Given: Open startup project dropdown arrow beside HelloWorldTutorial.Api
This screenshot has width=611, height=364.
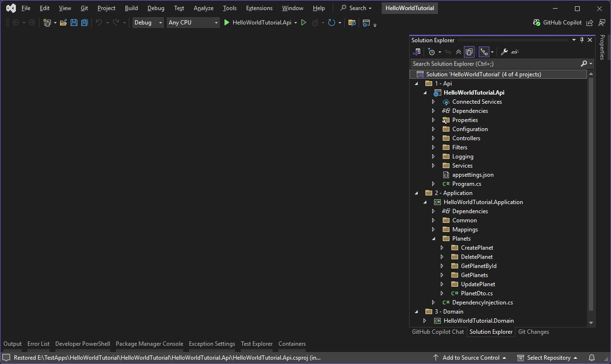Looking at the screenshot, I should click(x=296, y=23).
